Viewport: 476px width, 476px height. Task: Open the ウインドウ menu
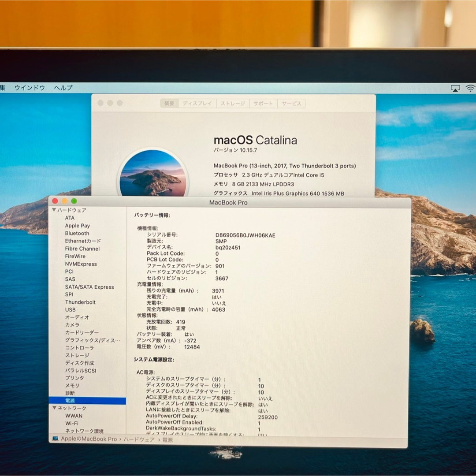(x=30, y=88)
